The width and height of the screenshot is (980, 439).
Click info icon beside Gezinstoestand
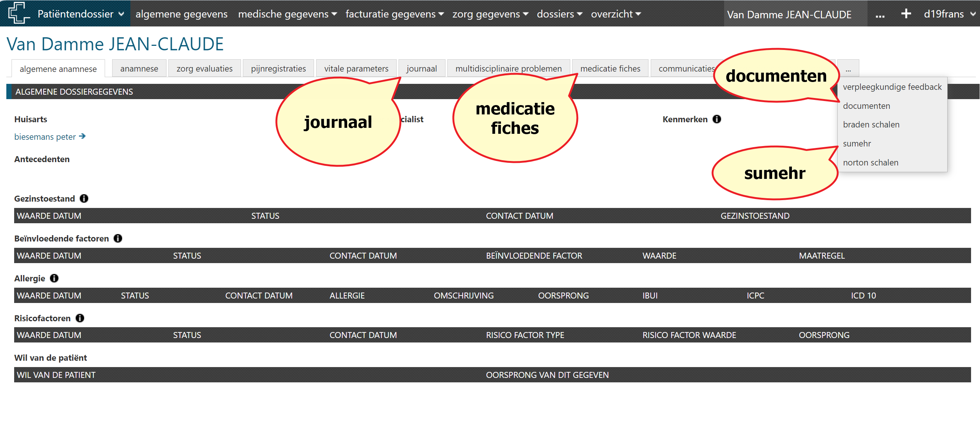click(84, 198)
